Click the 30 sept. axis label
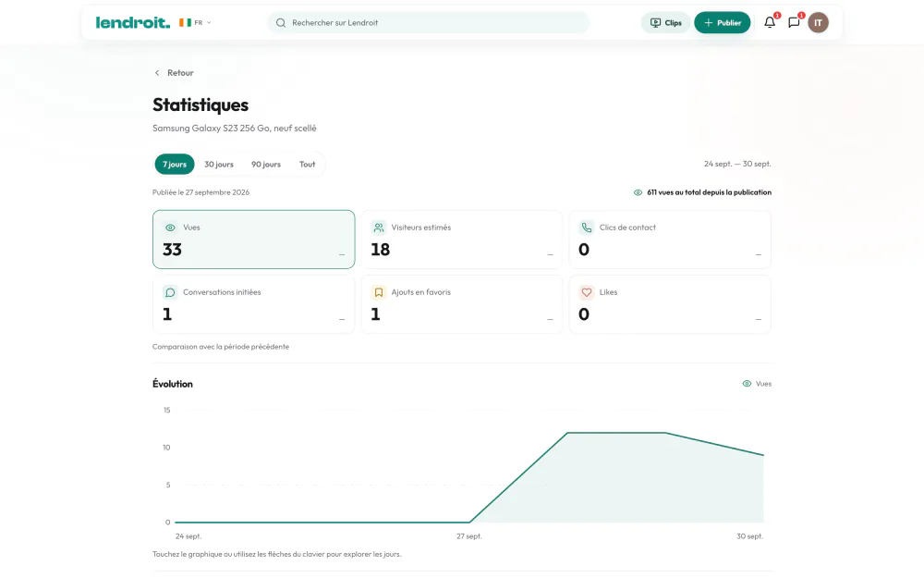The image size is (924, 578). 749,536
